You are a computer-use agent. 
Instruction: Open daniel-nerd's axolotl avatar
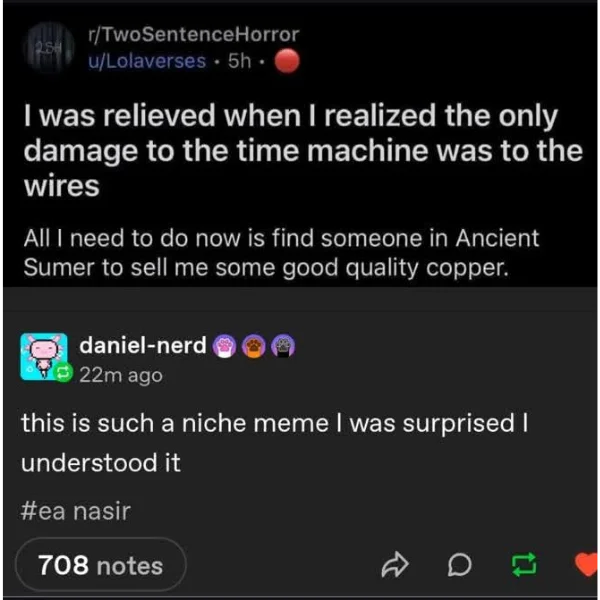pos(44,357)
